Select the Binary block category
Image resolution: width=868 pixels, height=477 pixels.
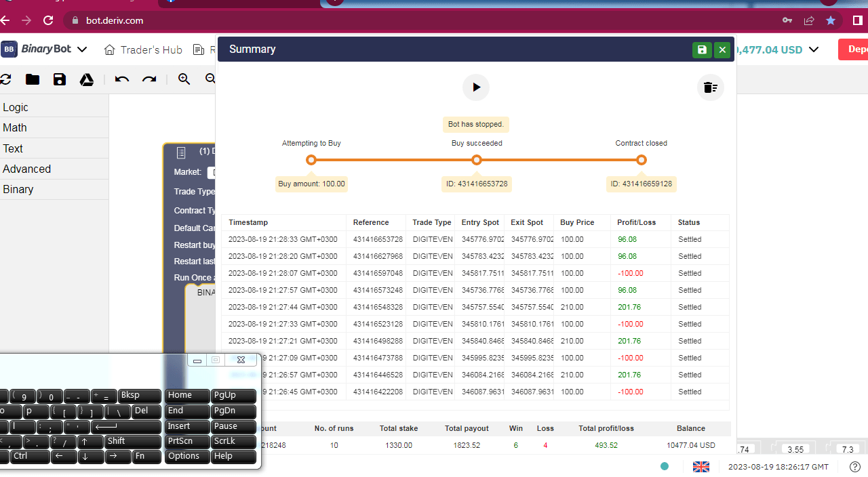18,189
